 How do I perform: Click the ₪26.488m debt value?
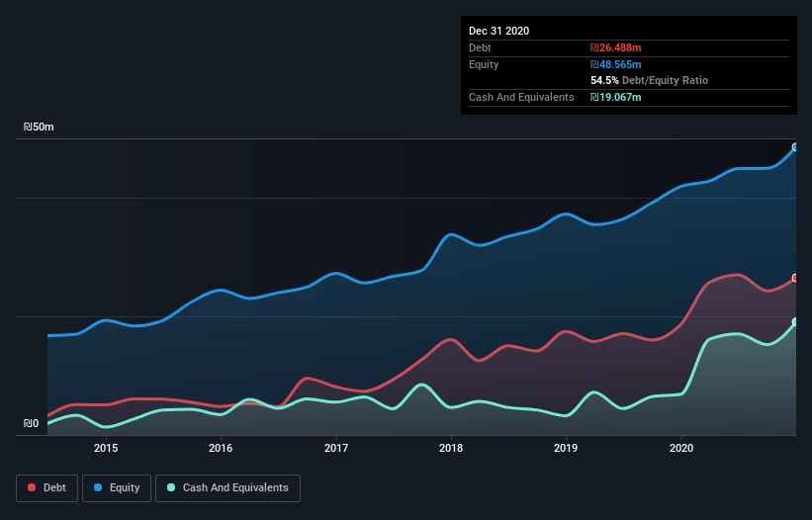(x=616, y=48)
